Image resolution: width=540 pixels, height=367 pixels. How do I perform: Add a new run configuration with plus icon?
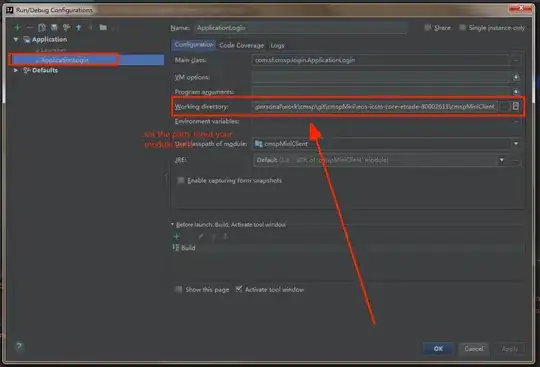click(17, 28)
